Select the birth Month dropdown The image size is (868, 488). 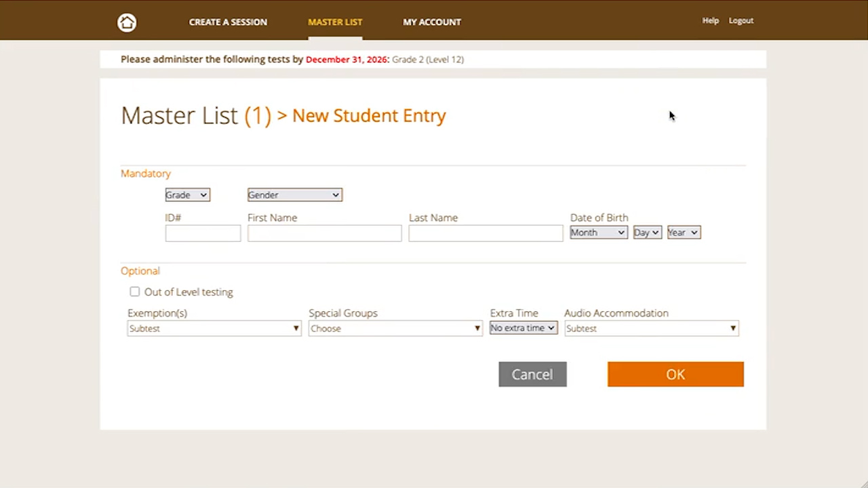click(598, 232)
